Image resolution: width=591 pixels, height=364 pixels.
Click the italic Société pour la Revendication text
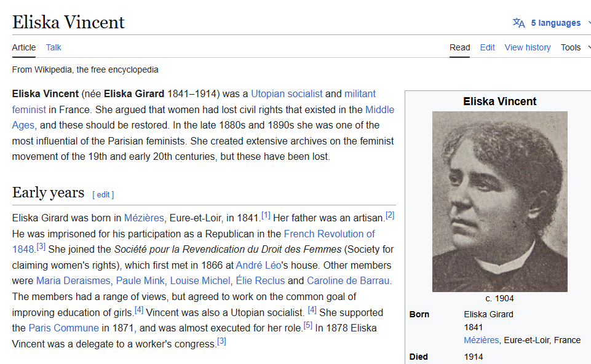click(x=228, y=250)
